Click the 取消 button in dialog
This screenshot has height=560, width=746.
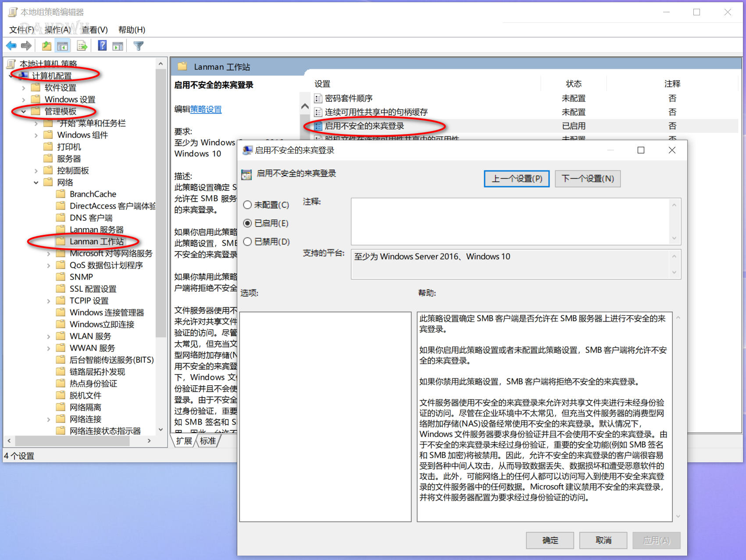click(603, 540)
